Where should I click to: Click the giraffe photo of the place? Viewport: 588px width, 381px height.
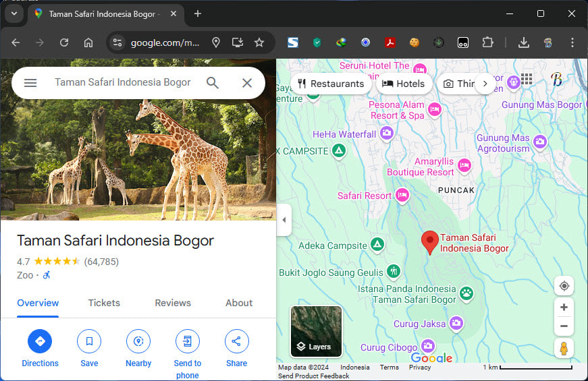click(138, 159)
